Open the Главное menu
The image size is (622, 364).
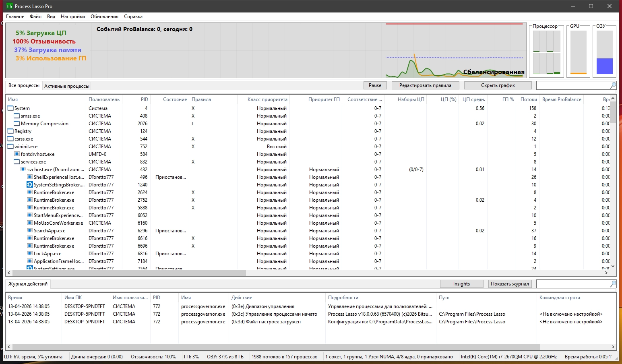(15, 17)
